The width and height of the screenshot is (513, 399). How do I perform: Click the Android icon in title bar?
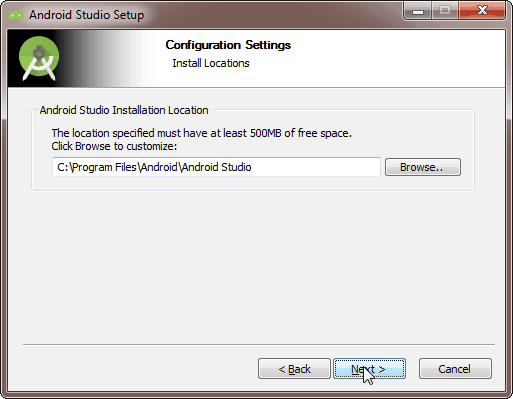coord(16,15)
